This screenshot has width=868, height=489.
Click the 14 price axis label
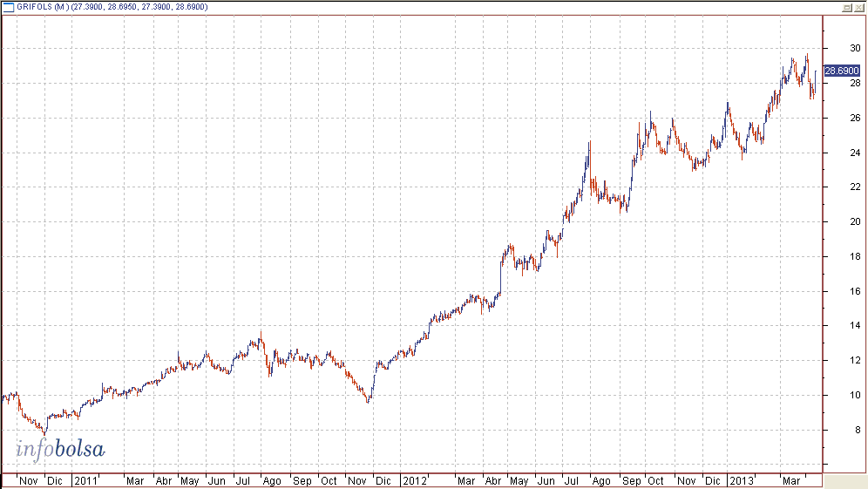pyautogui.click(x=855, y=326)
